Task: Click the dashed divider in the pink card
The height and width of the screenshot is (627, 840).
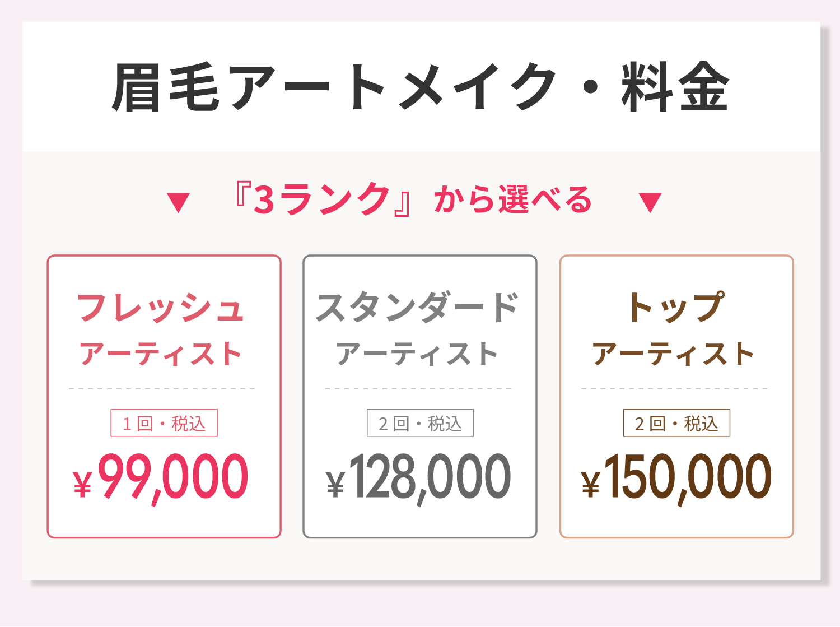Action: [x=162, y=388]
